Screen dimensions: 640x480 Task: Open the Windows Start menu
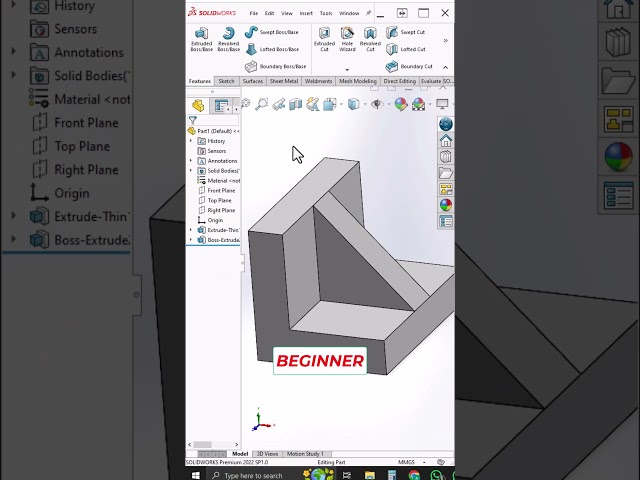click(x=196, y=476)
